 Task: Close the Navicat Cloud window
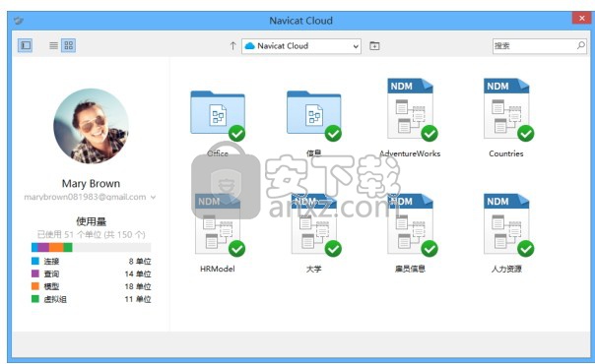(x=582, y=18)
